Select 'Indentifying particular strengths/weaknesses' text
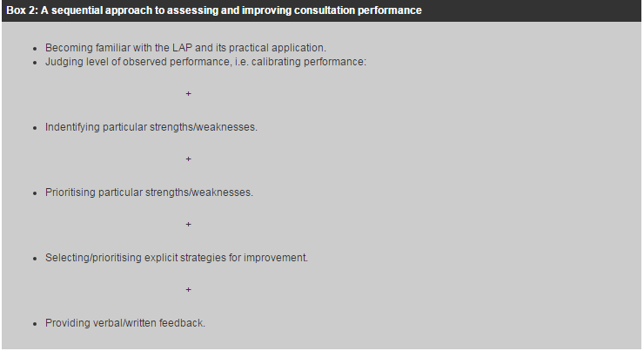This screenshot has height=351, width=644. [x=151, y=127]
